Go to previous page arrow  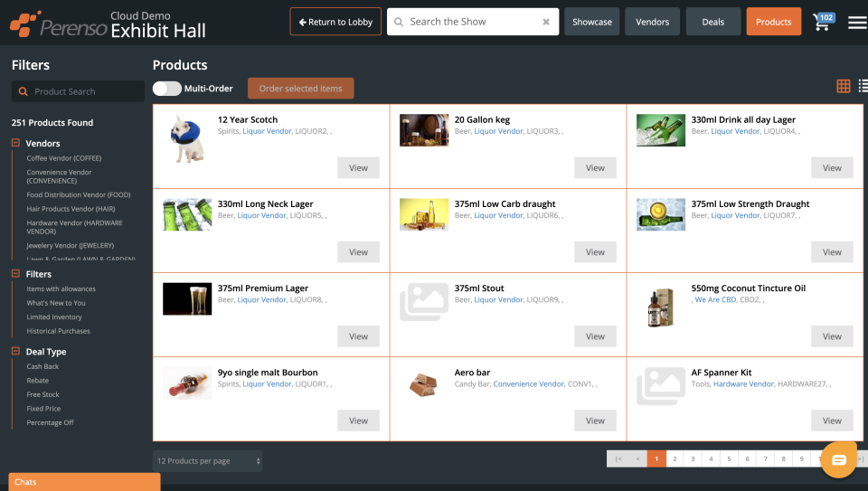(x=637, y=458)
